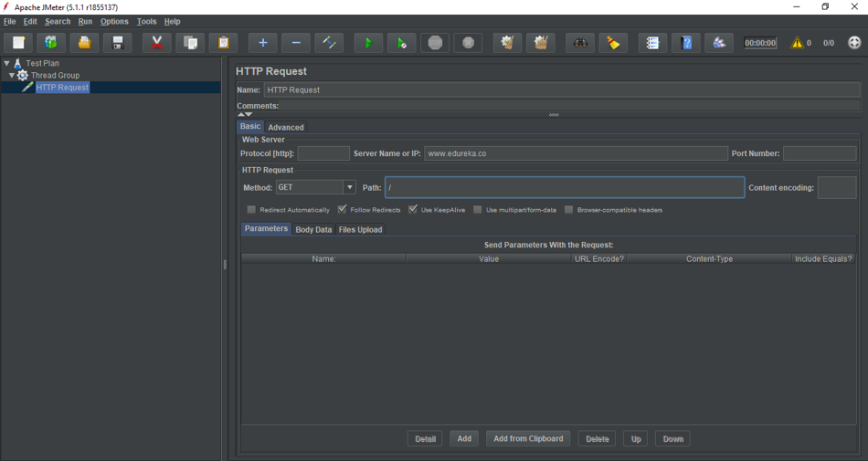The image size is (868, 461).
Task: Click the Delete button
Action: coord(598,439)
